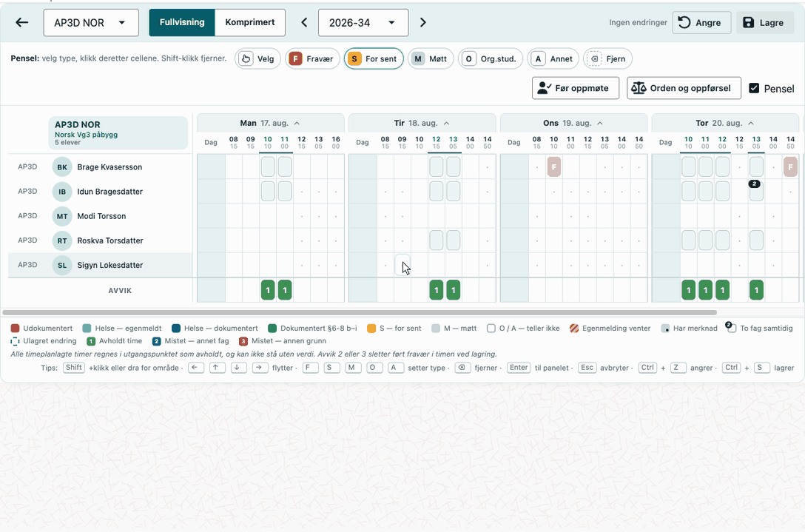Click the S — for sent orange swatch
The image size is (805, 532).
[x=371, y=328]
